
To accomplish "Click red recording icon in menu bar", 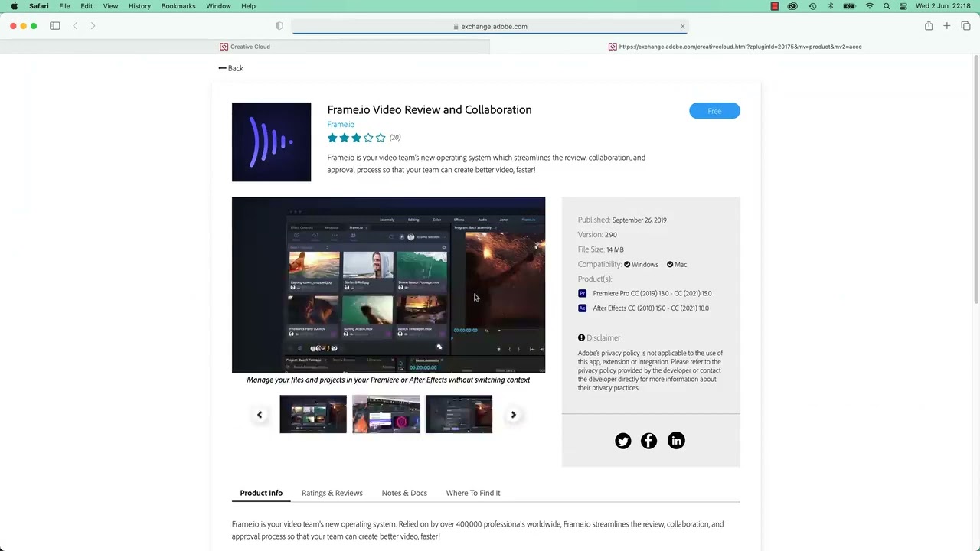I will [775, 6].
